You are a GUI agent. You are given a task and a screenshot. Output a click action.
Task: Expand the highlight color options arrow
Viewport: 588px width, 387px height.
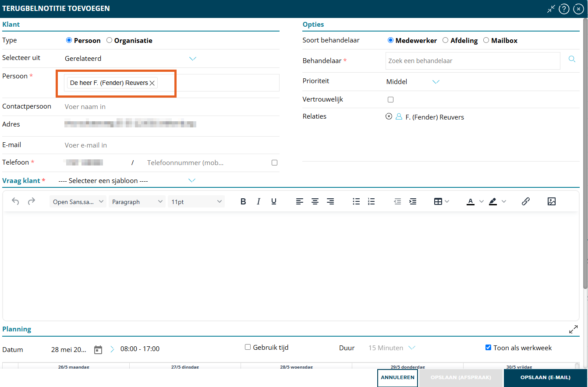point(504,201)
